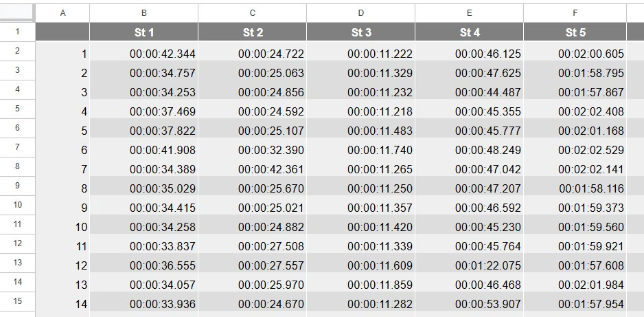Select row 1 header

pos(17,32)
